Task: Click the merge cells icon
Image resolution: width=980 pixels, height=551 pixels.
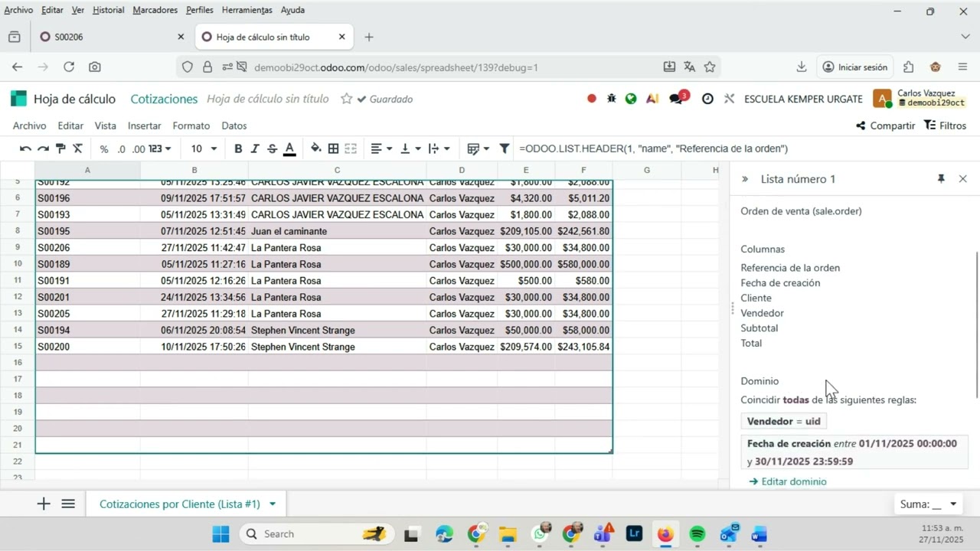Action: tap(351, 148)
